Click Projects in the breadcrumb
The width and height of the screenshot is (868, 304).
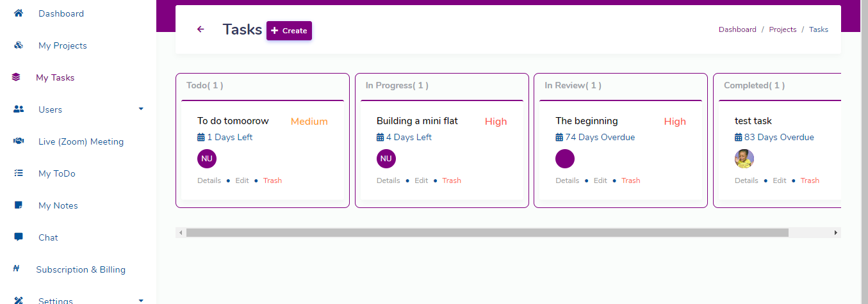click(x=782, y=29)
